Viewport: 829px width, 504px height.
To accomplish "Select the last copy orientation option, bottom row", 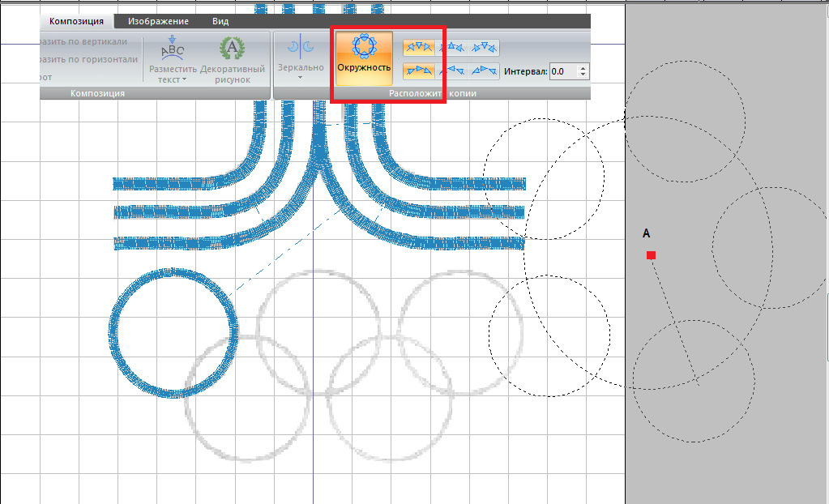I will [484, 71].
